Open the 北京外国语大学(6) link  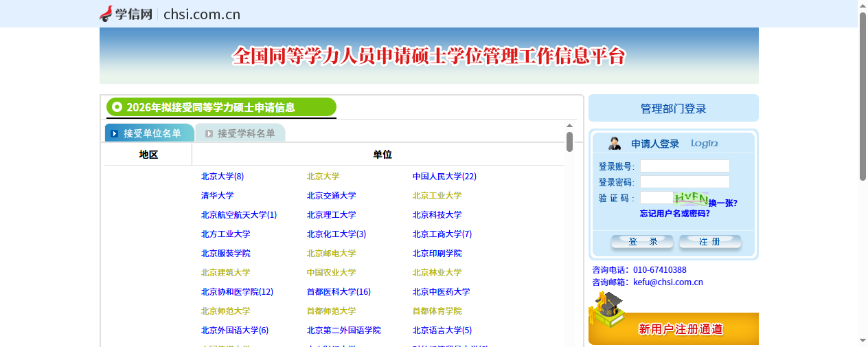(235, 330)
